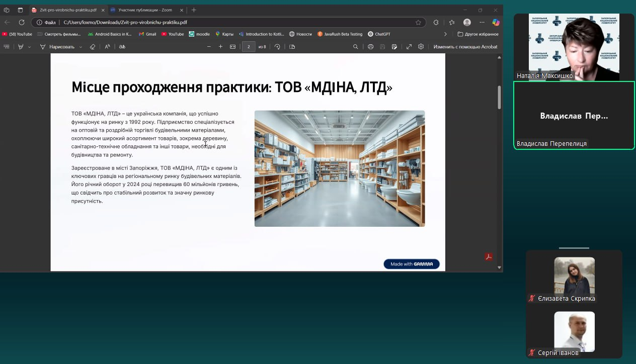Print the PDF document

tap(370, 47)
